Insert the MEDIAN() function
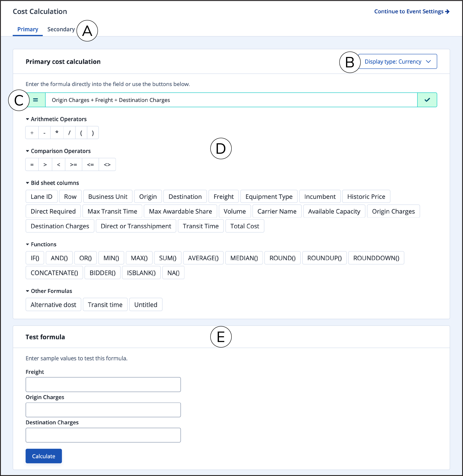The width and height of the screenshot is (463, 476). point(244,258)
